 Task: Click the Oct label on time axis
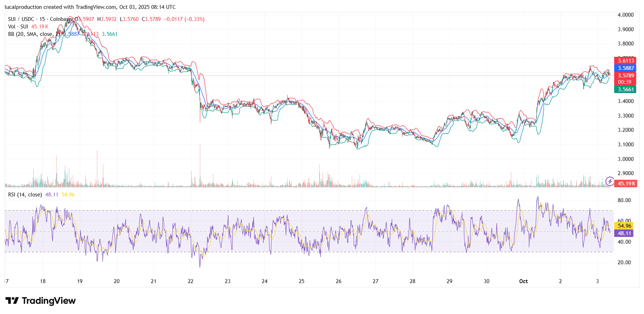[x=523, y=281]
